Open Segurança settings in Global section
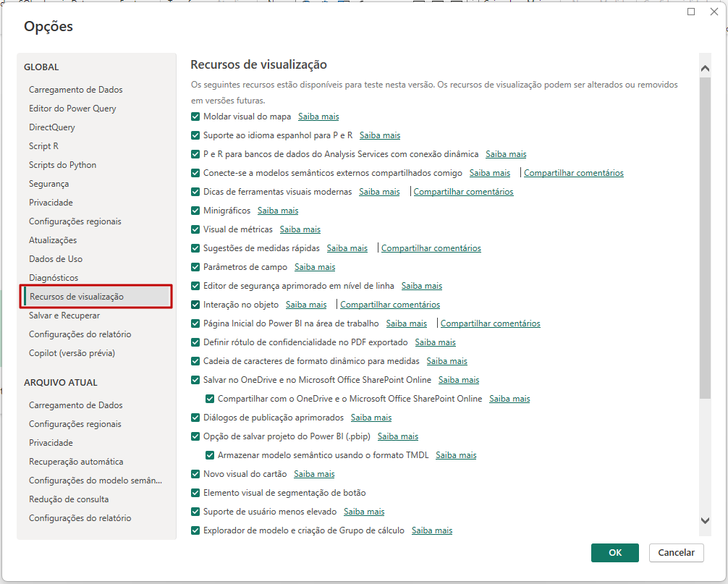The height and width of the screenshot is (584, 728). click(x=49, y=184)
